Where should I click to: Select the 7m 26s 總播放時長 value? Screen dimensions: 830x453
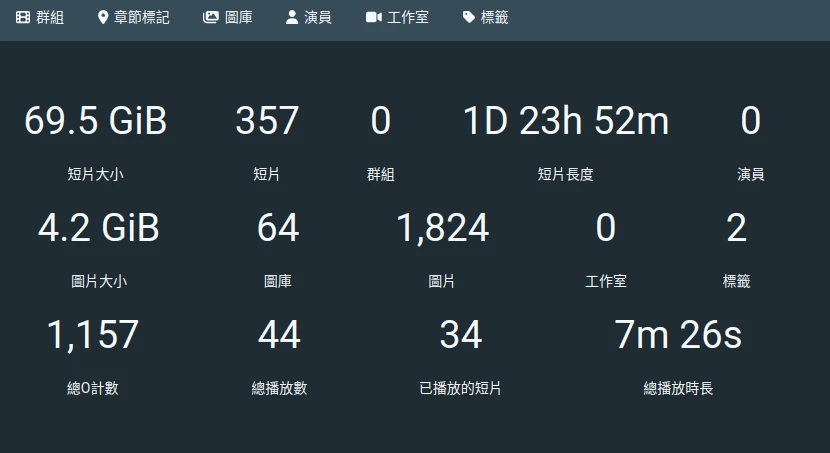(678, 334)
